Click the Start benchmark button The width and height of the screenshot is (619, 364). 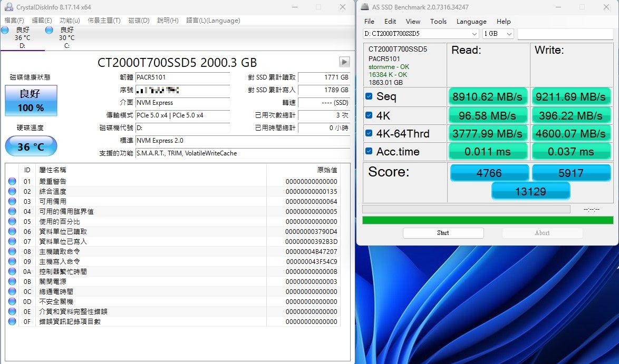click(443, 233)
